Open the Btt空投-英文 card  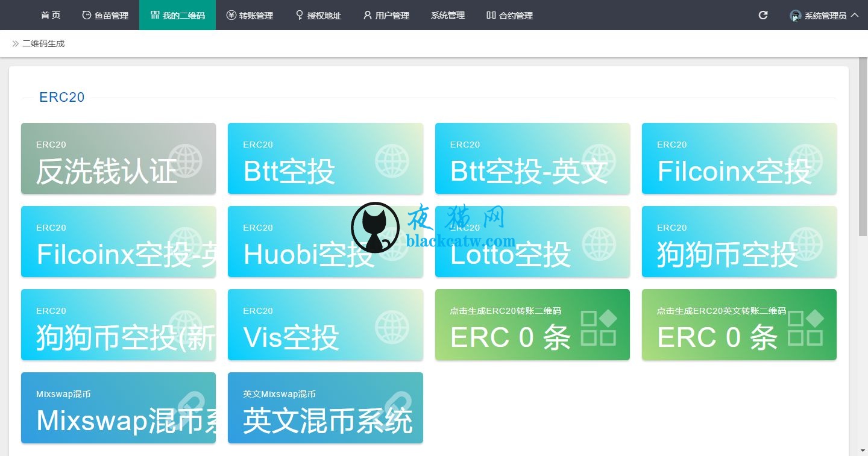(x=532, y=158)
